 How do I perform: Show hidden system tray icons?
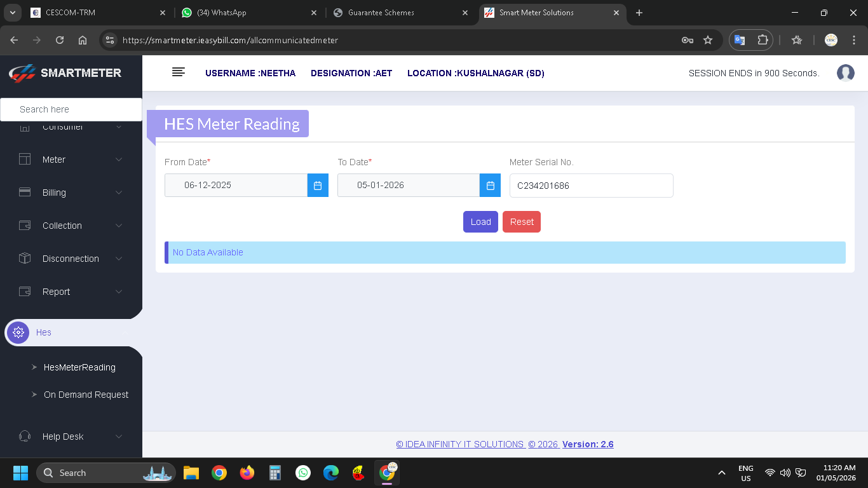(721, 473)
